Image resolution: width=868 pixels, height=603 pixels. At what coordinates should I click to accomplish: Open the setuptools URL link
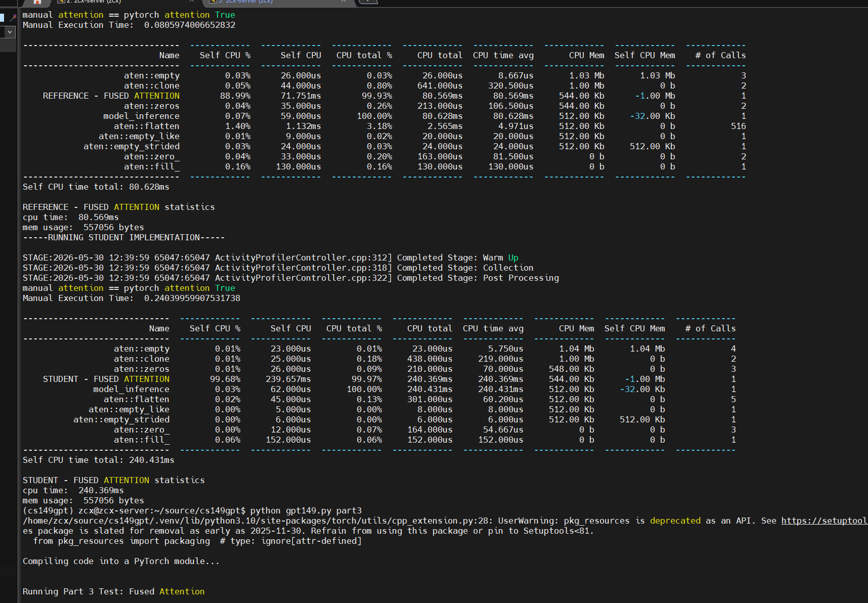(824, 521)
